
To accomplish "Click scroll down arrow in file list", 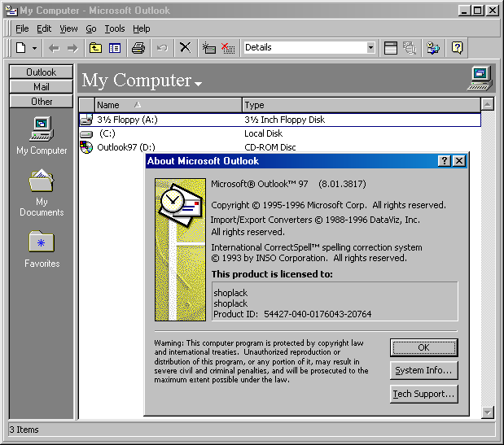I will click(x=488, y=412).
